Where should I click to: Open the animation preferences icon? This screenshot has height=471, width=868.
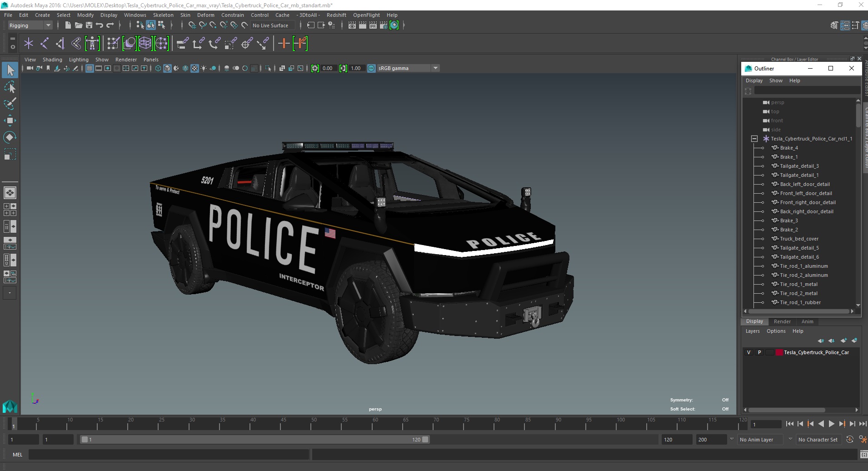tap(863, 440)
